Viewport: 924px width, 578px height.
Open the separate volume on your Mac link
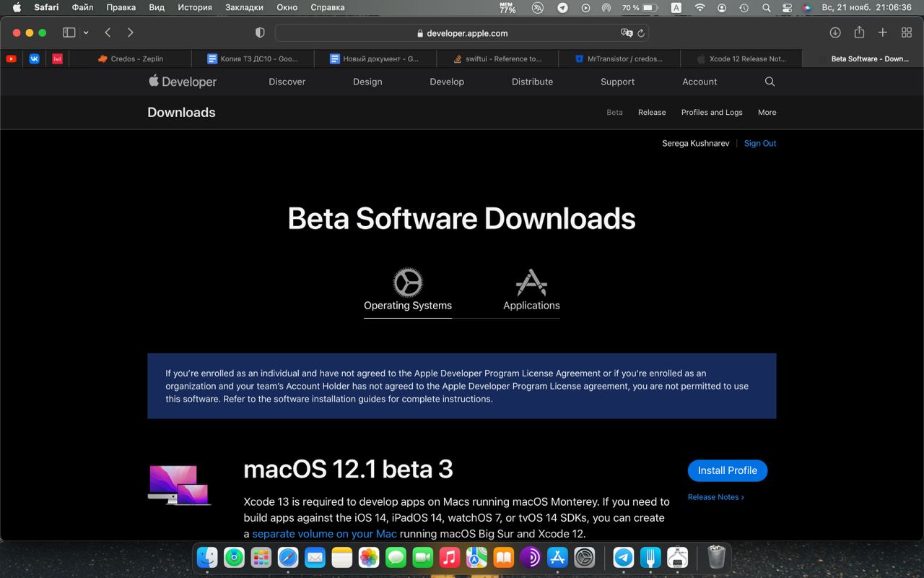(324, 534)
